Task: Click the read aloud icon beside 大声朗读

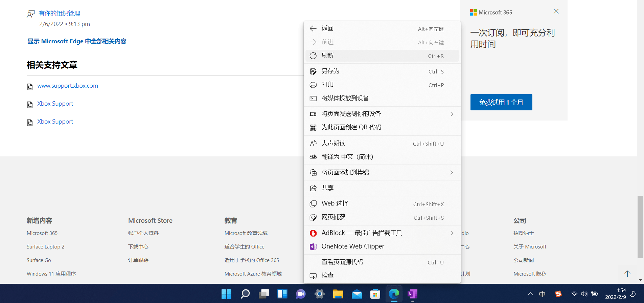Action: point(313,143)
